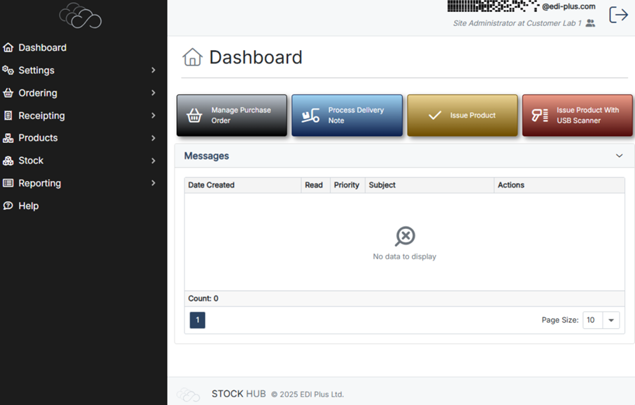Click the Products boxes icon in sidebar
The width and height of the screenshot is (635, 405).
pos(9,138)
